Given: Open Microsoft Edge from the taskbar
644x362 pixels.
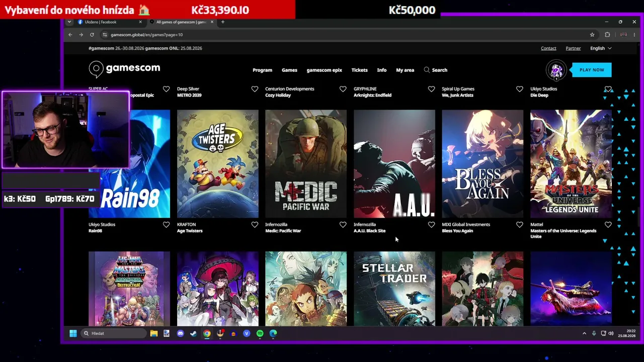Looking at the screenshot, I should 273,333.
